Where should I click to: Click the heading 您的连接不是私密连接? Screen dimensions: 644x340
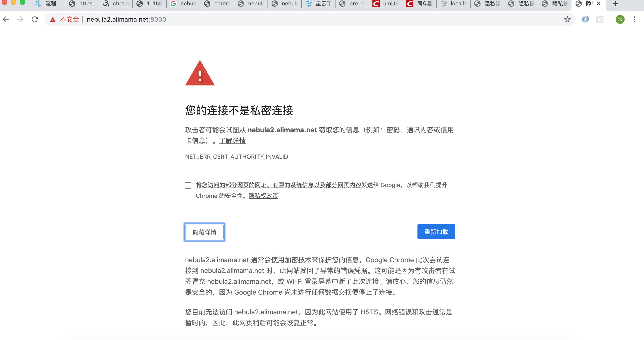(239, 110)
